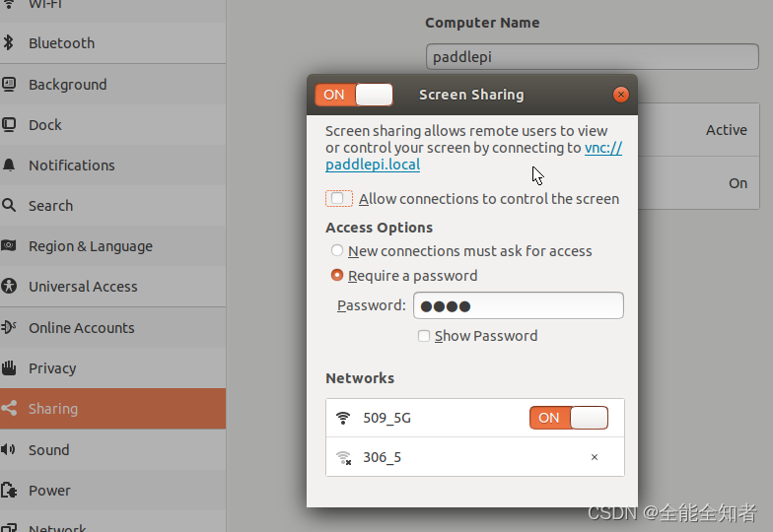
Task: Check the Show Password box
Action: coord(424,336)
